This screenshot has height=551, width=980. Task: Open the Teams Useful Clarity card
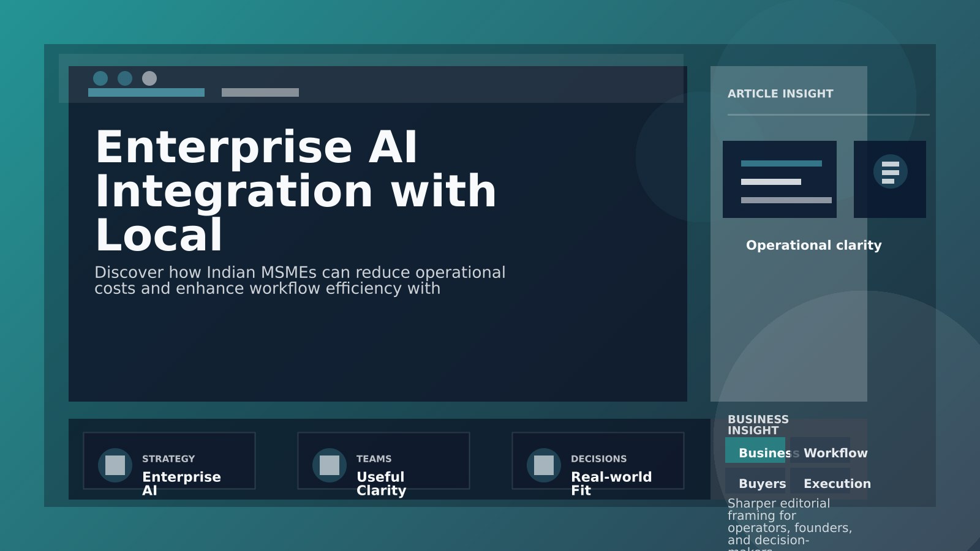[383, 461]
